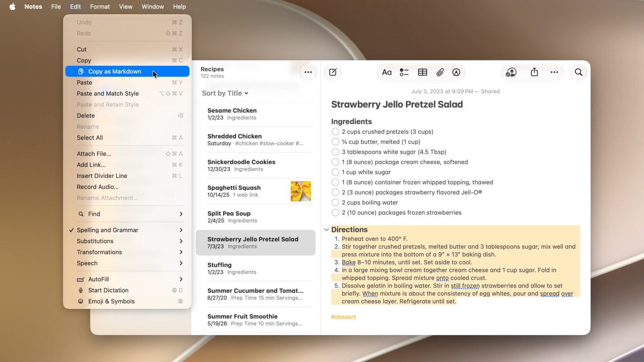This screenshot has height=362, width=644.
Task: Choose Attach File... menu entry
Action: (x=127, y=154)
